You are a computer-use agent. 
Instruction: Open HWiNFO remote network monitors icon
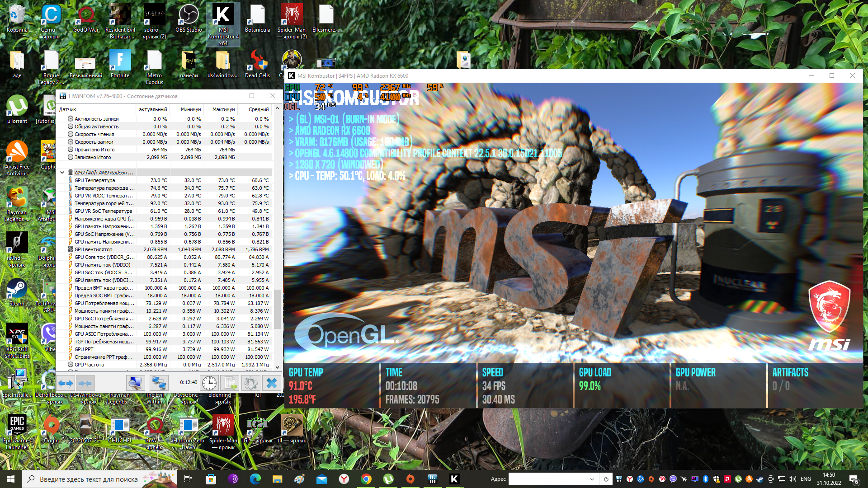(x=159, y=383)
